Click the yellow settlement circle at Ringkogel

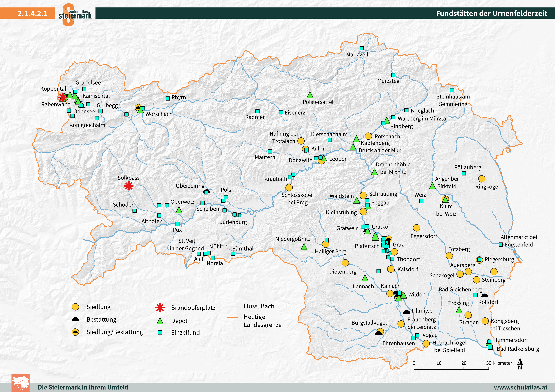pos(482,179)
